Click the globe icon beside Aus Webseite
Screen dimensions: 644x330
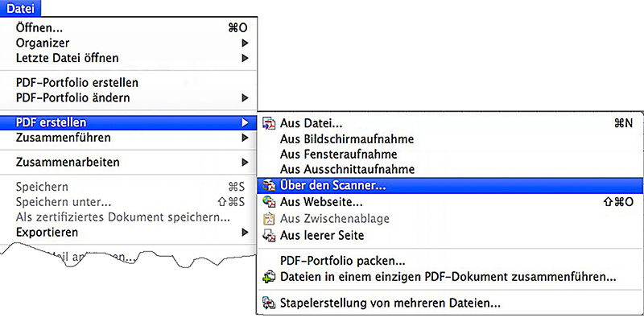(269, 202)
